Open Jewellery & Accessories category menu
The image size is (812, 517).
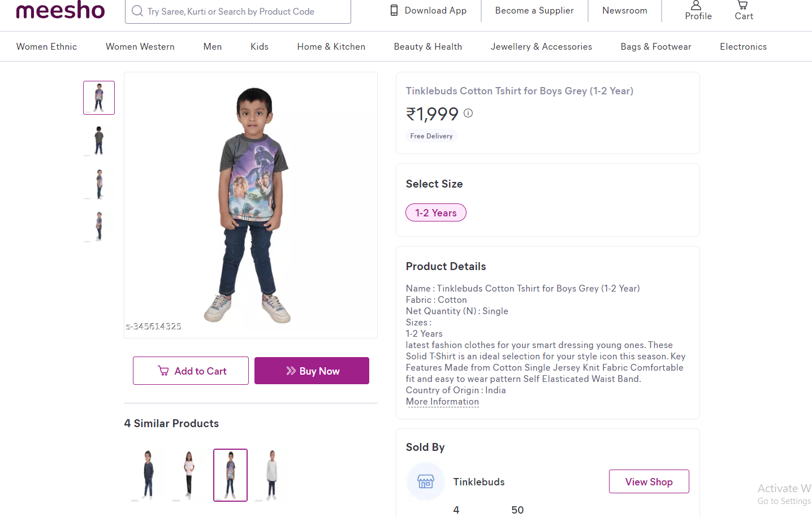tap(541, 47)
